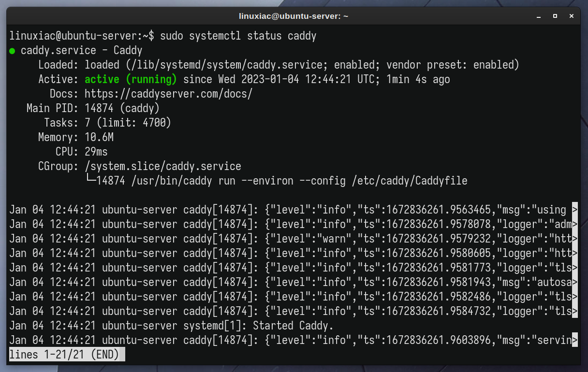This screenshot has width=588, height=372.
Task: Click the truncation marker on the "using" log line
Action: [574, 210]
